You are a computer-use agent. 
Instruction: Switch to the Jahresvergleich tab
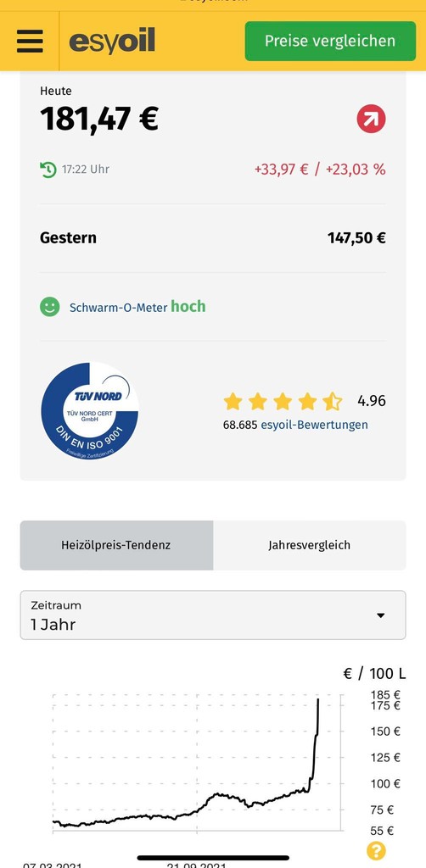click(310, 545)
